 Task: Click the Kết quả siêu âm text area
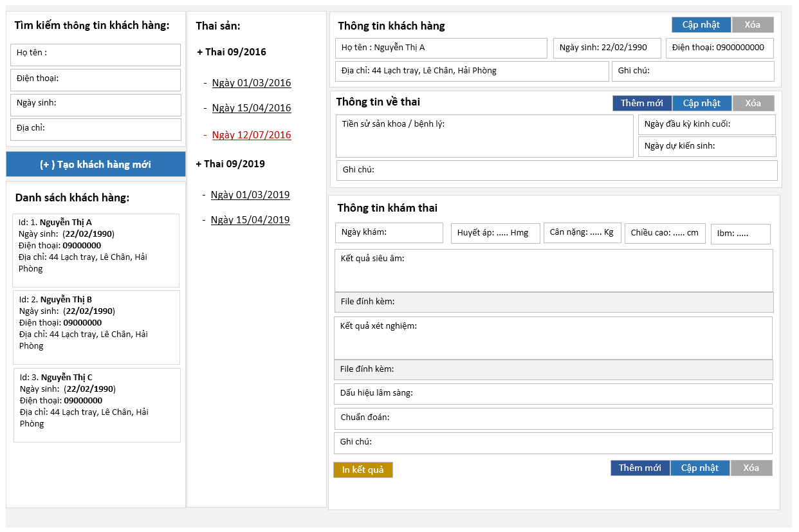[553, 271]
